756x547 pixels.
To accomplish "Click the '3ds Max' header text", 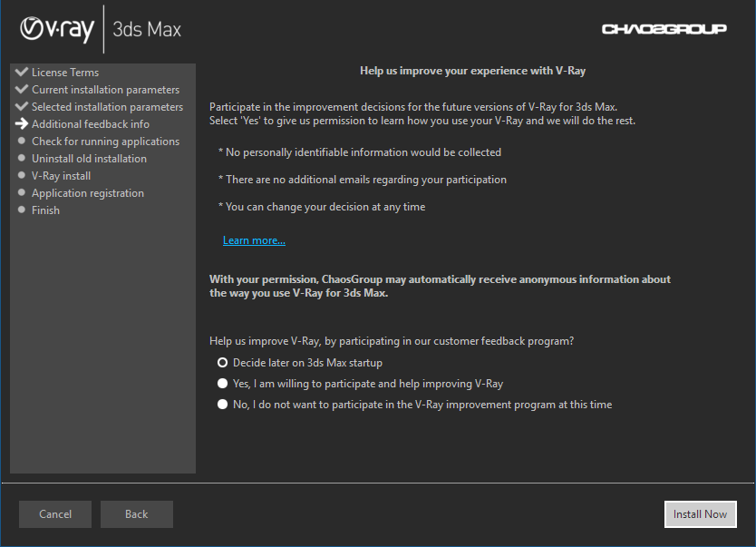I will point(148,29).
